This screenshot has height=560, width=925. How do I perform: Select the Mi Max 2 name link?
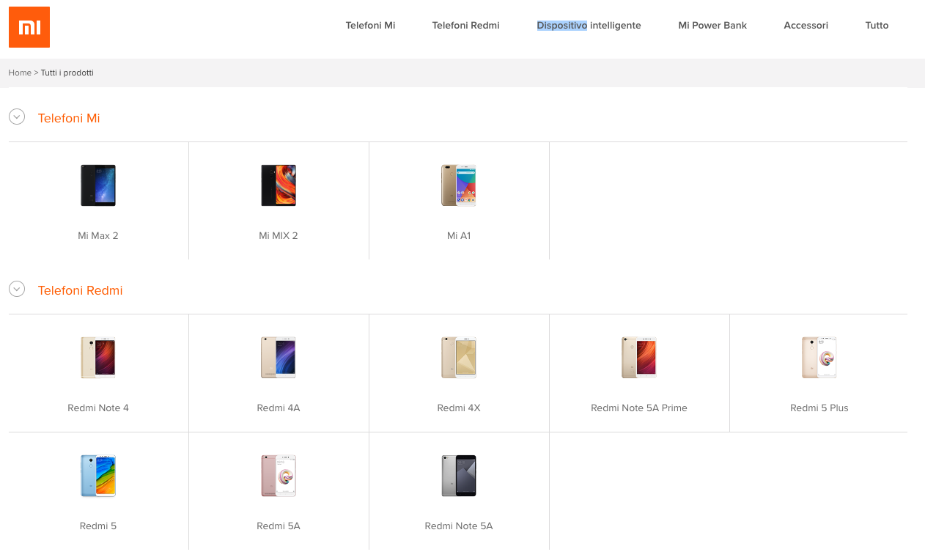point(98,236)
